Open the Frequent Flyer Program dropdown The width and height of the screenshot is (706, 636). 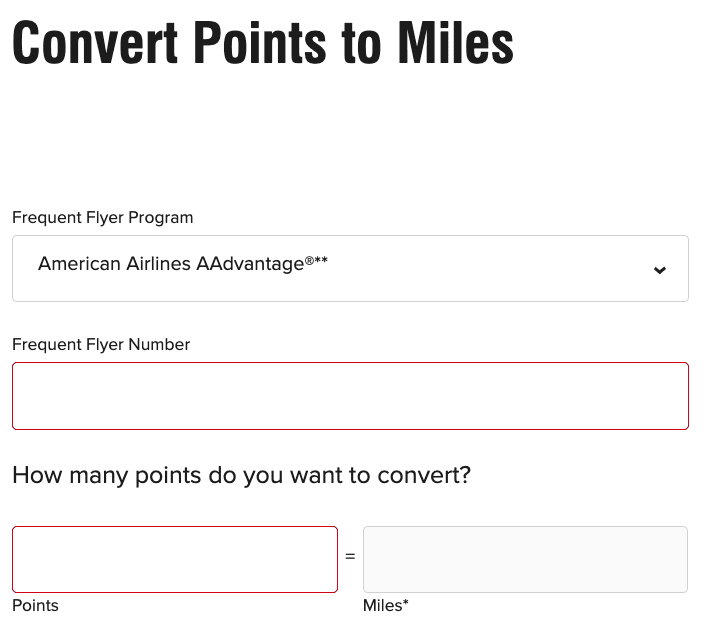350,268
